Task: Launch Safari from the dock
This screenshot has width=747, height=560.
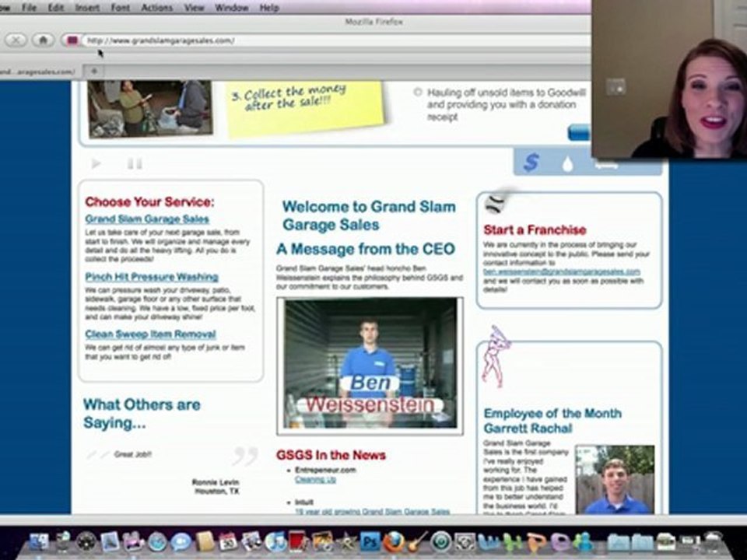Action: coord(157,542)
